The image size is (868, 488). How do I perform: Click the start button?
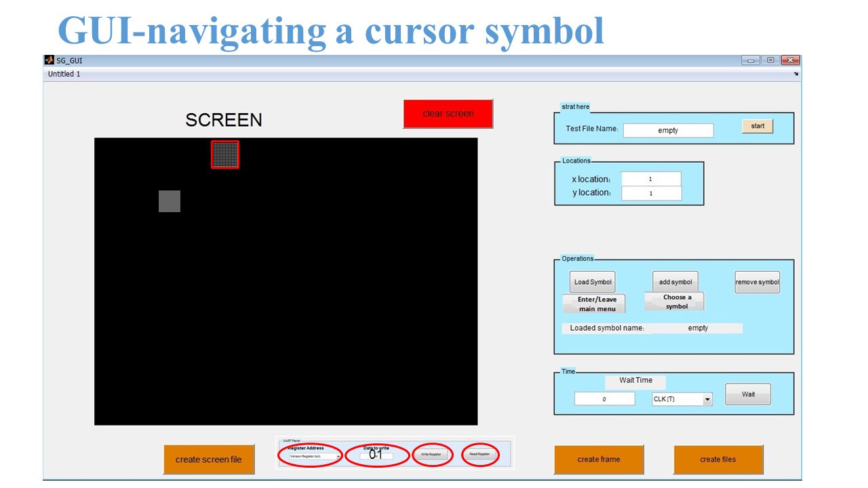tap(757, 126)
